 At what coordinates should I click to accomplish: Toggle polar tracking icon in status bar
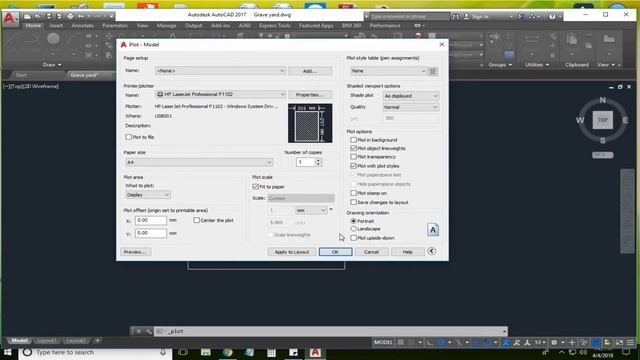point(441,342)
